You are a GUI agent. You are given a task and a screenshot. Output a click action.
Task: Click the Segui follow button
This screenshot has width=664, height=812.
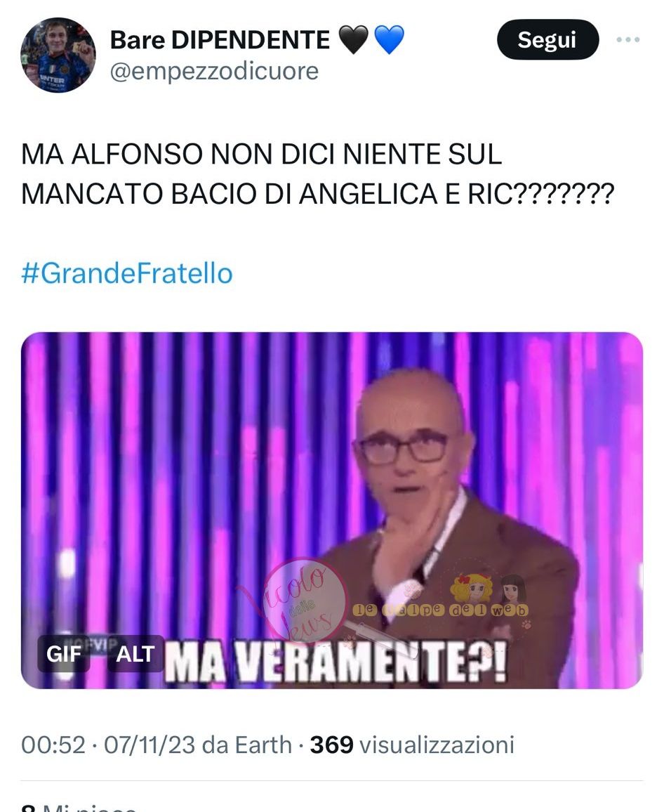547,39
